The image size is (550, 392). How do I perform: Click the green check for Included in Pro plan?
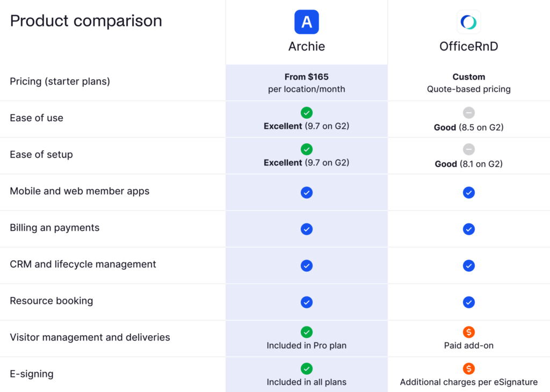click(306, 332)
